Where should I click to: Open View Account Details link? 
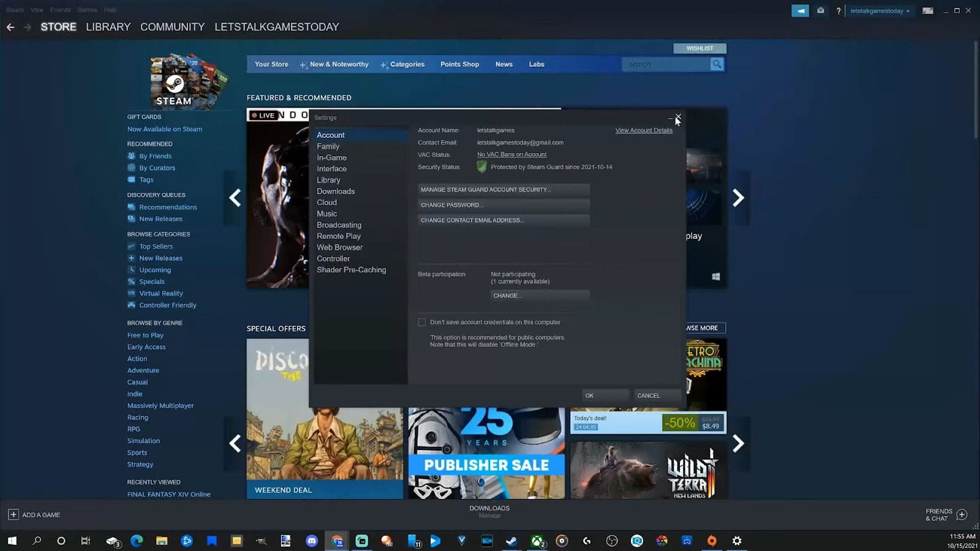coord(644,130)
